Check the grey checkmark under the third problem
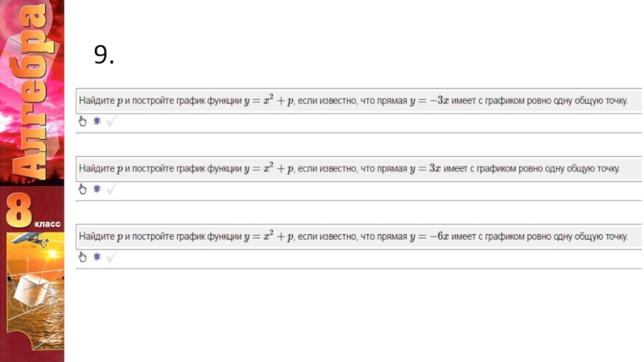Viewport: 644px width, 362px height. click(112, 257)
